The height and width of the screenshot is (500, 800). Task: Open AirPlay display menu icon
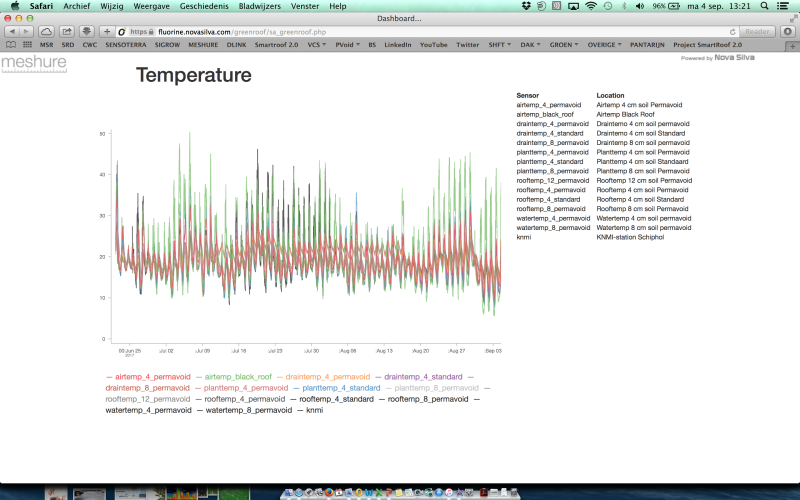pyautogui.click(x=573, y=6)
